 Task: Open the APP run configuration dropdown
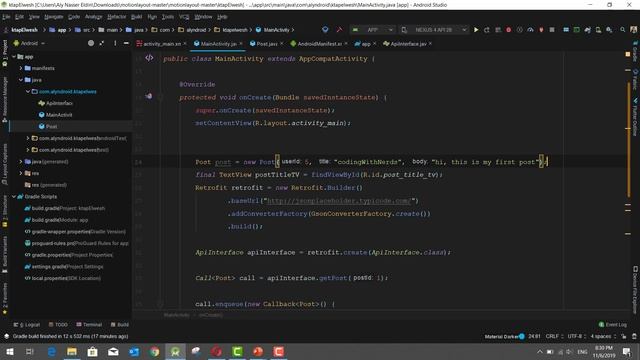click(373, 30)
